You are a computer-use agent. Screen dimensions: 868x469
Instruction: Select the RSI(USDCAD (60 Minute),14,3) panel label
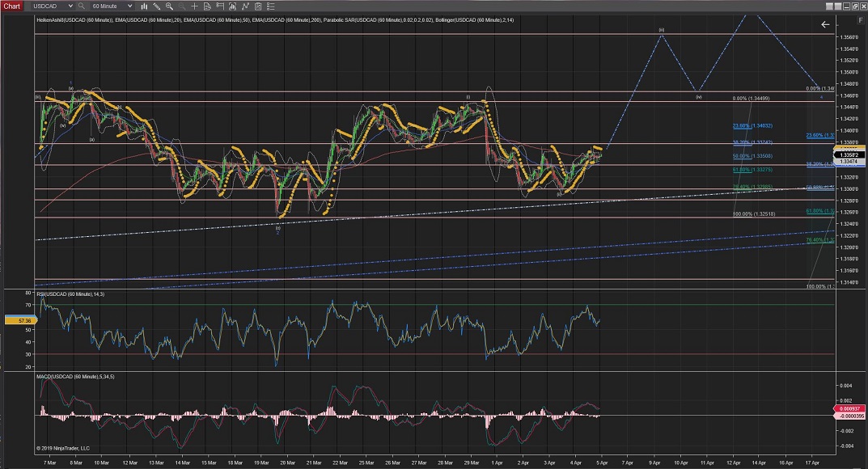70,294
